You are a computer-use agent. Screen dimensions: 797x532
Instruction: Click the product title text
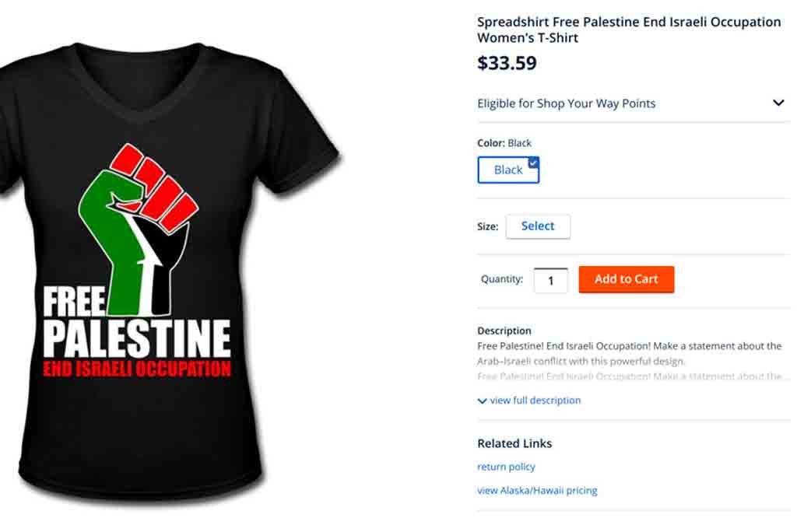point(629,30)
